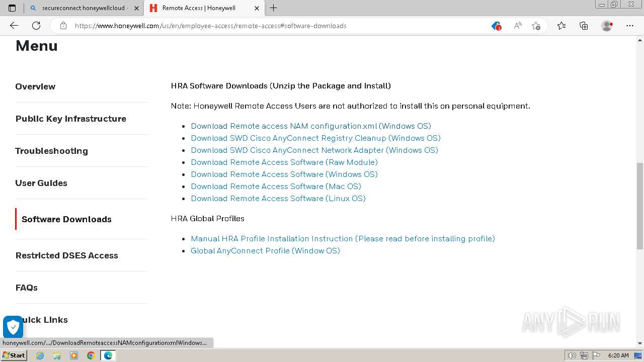Download Remote access NAM configuration.xml
This screenshot has width=644, height=362.
pos(311,126)
